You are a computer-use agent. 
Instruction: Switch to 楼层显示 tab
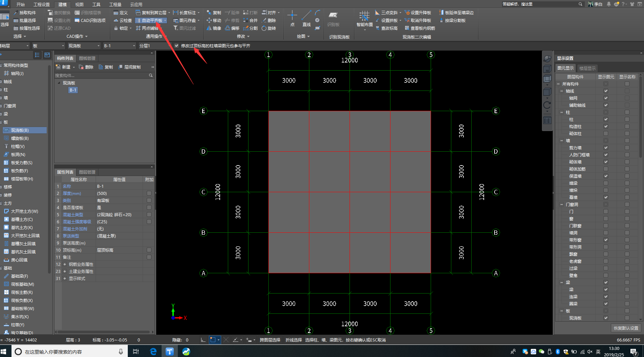tap(588, 68)
